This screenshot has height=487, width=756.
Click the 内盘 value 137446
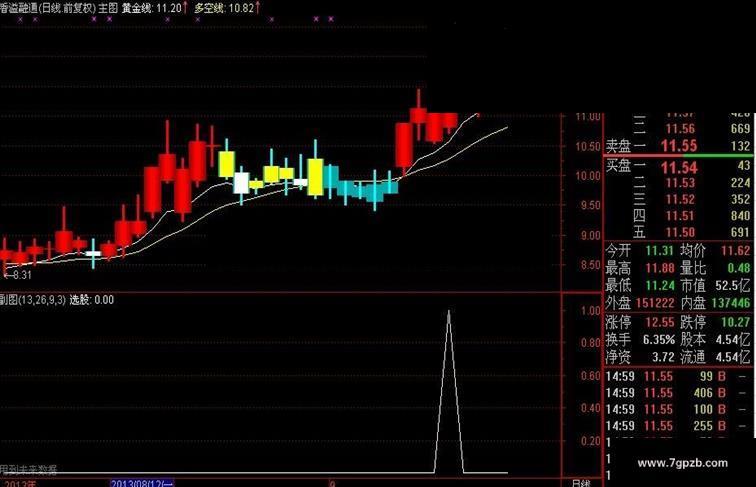731,303
